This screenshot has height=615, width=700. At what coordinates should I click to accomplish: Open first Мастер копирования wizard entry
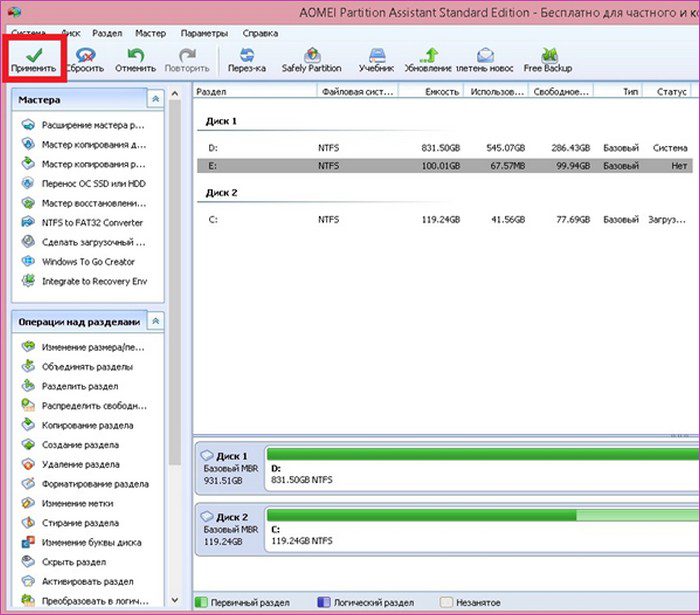(84, 145)
